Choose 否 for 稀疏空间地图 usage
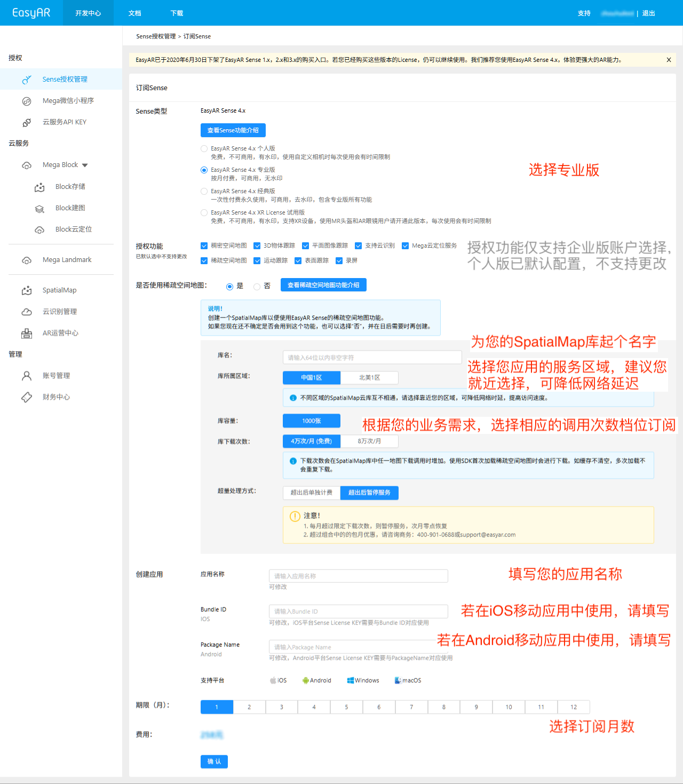Screen dimensions: 683x784 click(256, 286)
